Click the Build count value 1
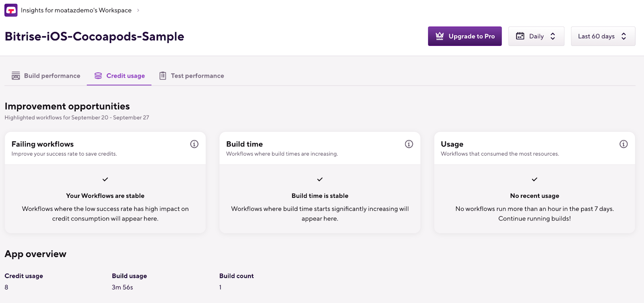Image resolution: width=644 pixels, height=303 pixels. click(x=220, y=287)
